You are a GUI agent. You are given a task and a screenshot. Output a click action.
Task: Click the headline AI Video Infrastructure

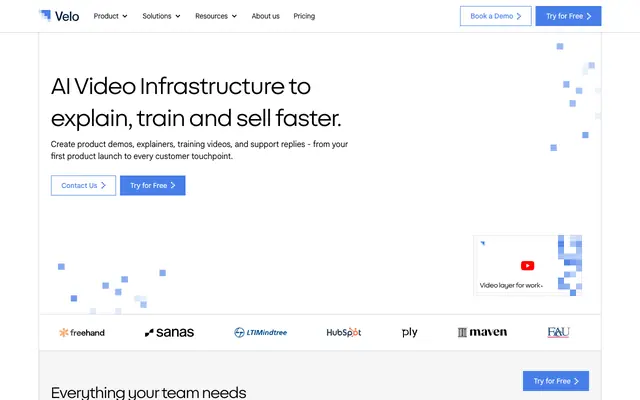point(196,102)
